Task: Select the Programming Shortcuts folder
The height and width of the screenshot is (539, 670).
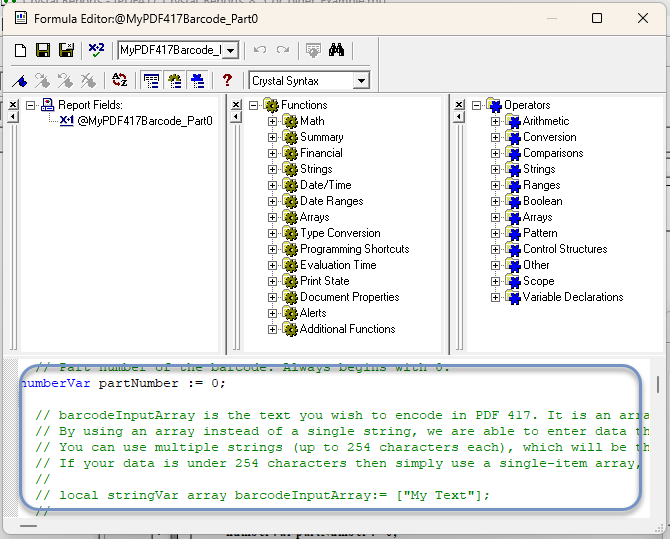Action: pyautogui.click(x=355, y=249)
